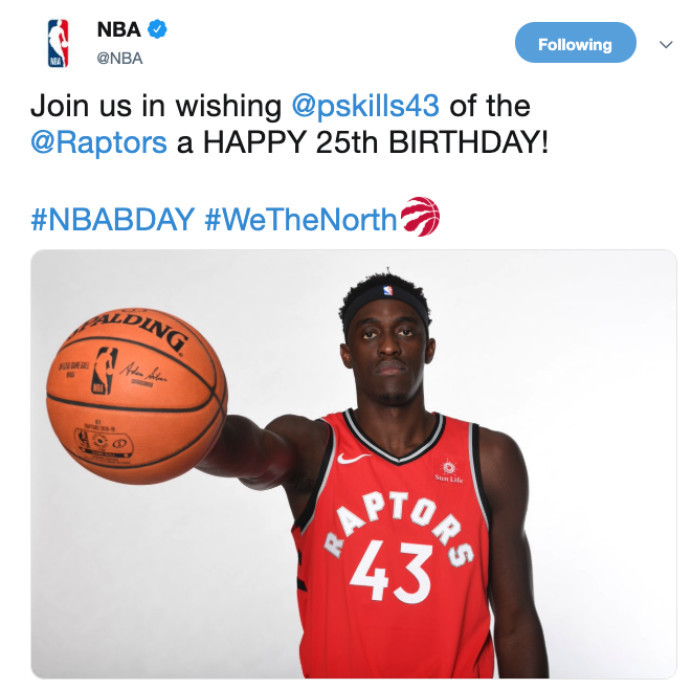This screenshot has width=692, height=689.
Task: Open the @Raptors mention link
Action: (x=99, y=142)
